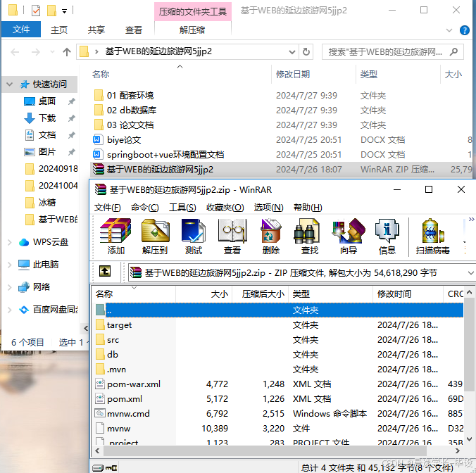
Task: Select Desktop (桌面) in quick access
Action: 46,101
